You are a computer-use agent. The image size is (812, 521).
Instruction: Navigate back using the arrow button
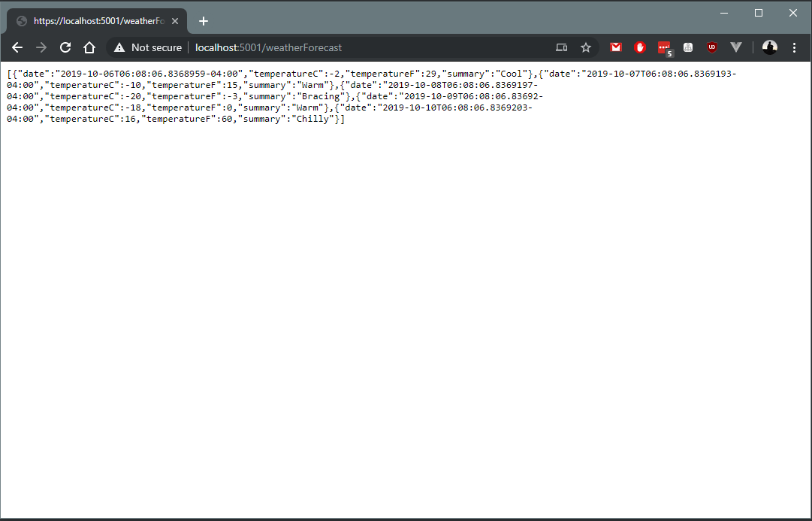(17, 47)
